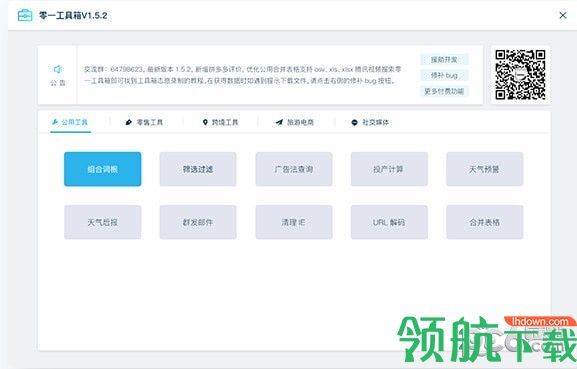The height and width of the screenshot is (369, 577).
Task: Click the 零一工具箱V1.5.2 title text
Action: coord(73,15)
